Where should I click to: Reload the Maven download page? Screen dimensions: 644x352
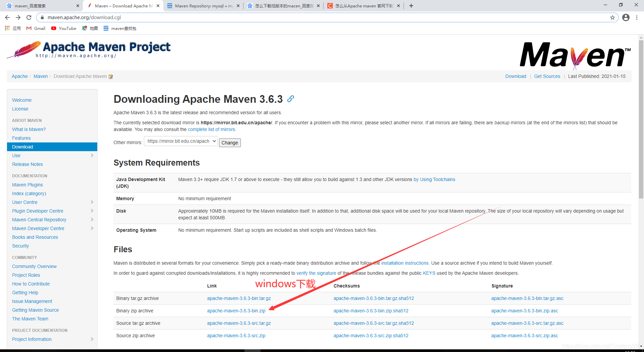[29, 17]
